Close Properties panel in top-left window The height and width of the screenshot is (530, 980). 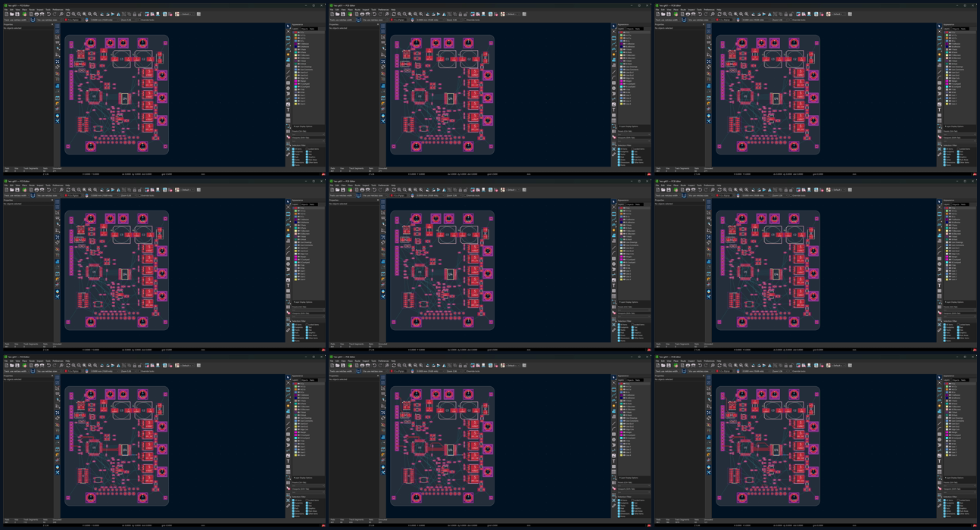tap(52, 24)
